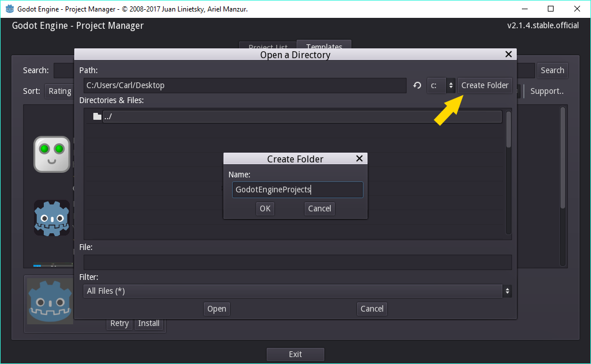Open the c: drive dropdown
The width and height of the screenshot is (591, 364).
pyautogui.click(x=441, y=85)
